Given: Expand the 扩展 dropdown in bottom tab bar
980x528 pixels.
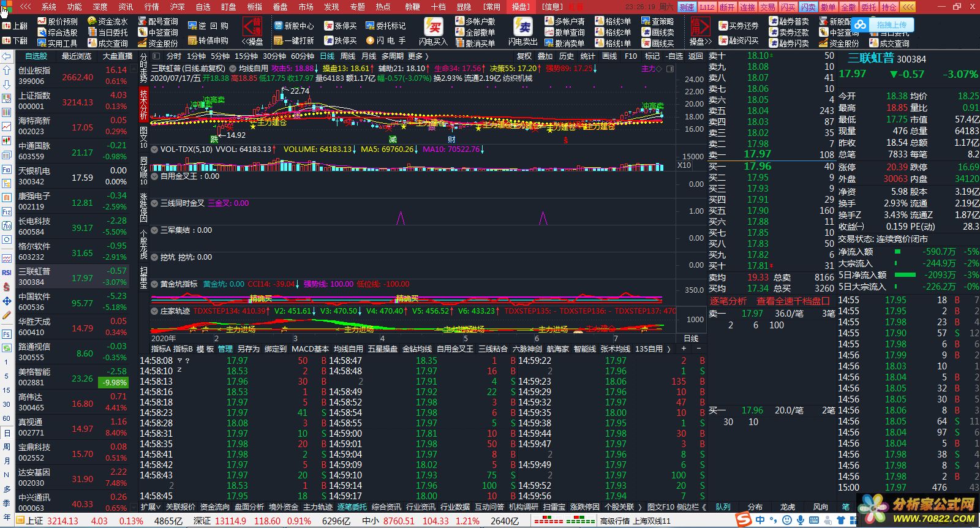Looking at the screenshot, I should pos(150,507).
